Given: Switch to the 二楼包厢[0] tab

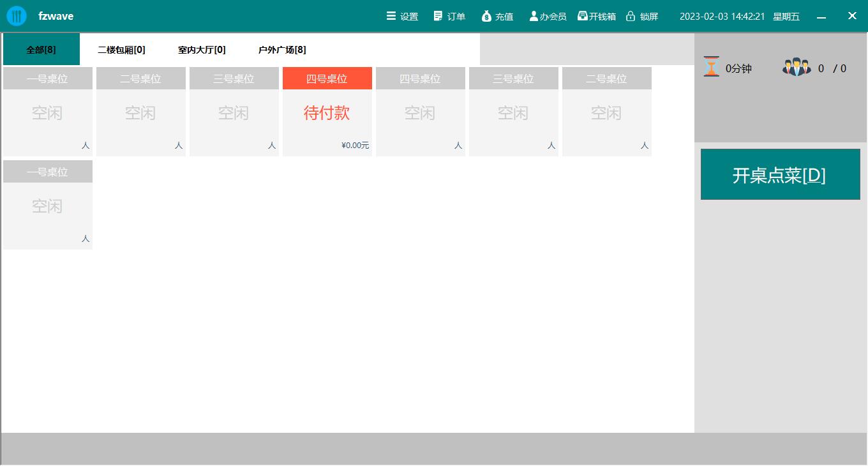Looking at the screenshot, I should tap(121, 50).
